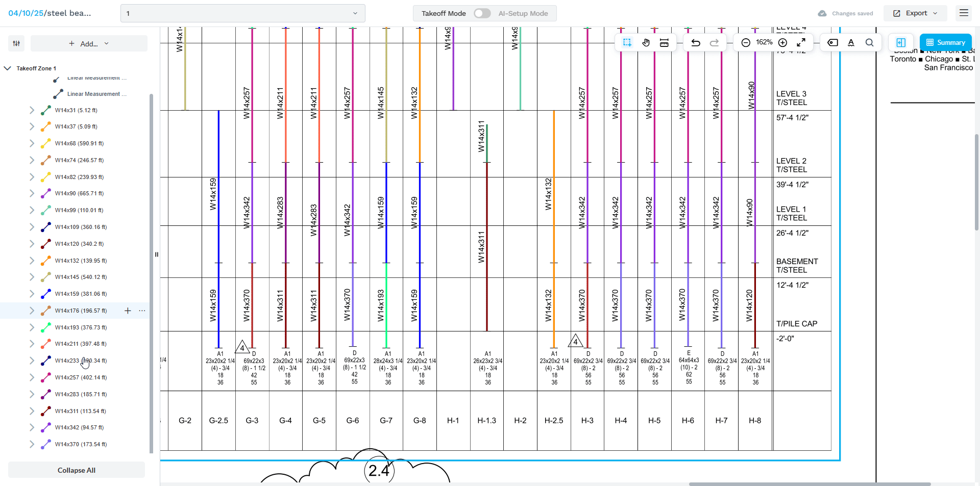Open the search magnifier tool
Screen dimensions: 980x486
coord(869,42)
